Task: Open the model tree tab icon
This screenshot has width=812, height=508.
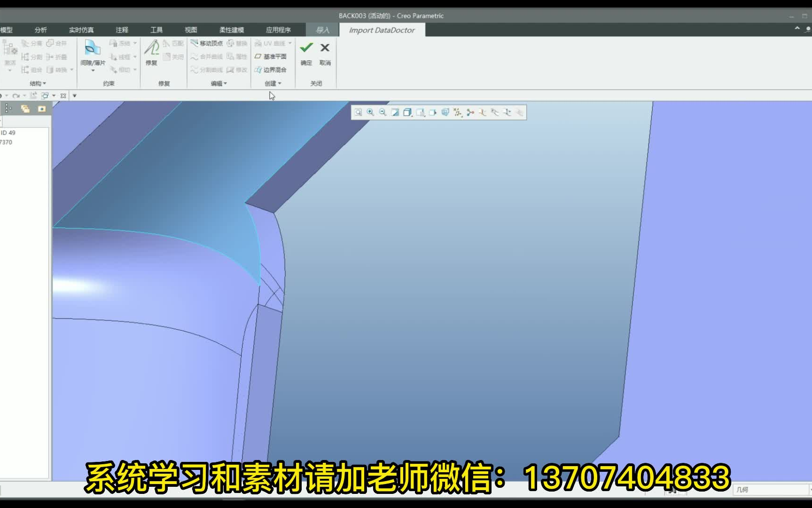Action: click(8, 109)
